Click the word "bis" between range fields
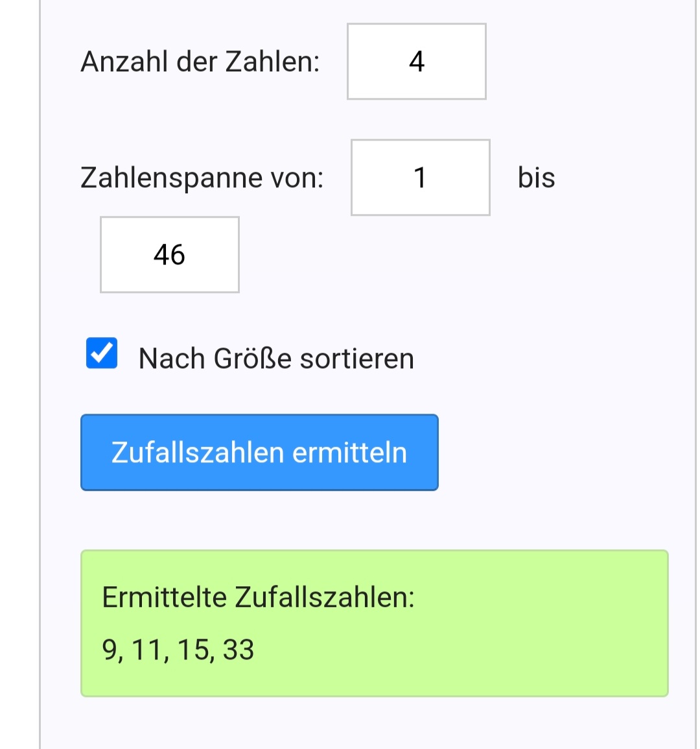 (536, 178)
